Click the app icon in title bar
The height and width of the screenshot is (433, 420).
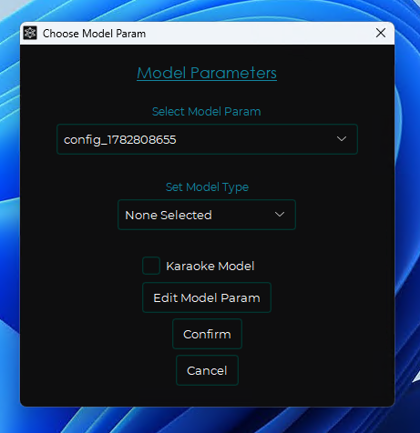[30, 33]
